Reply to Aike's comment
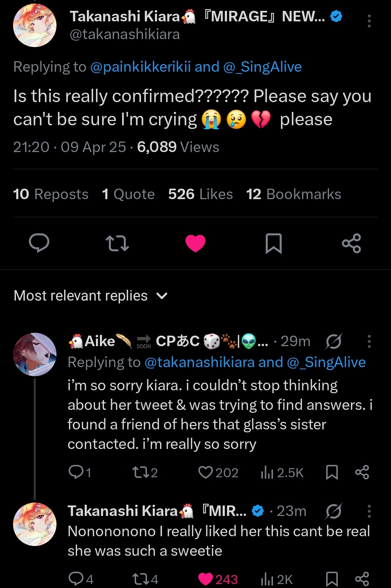The width and height of the screenshot is (391, 588). [x=76, y=472]
